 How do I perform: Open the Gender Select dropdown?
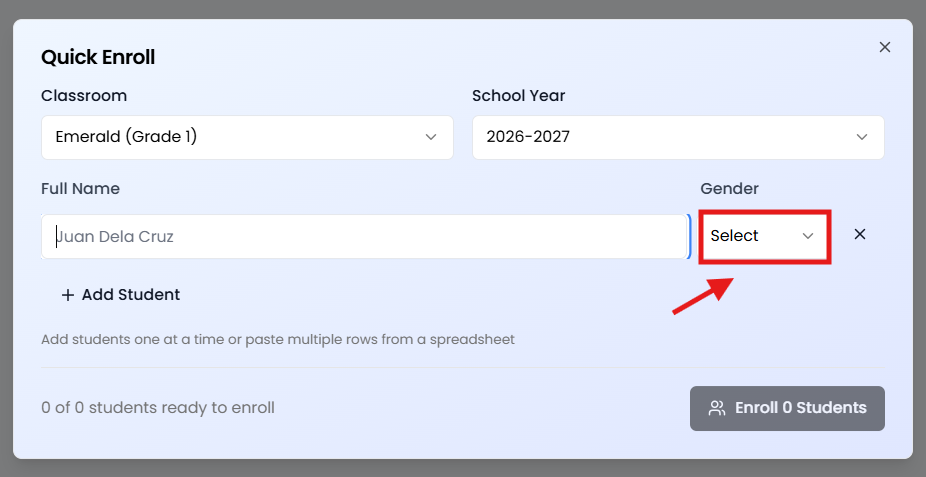[x=764, y=236]
